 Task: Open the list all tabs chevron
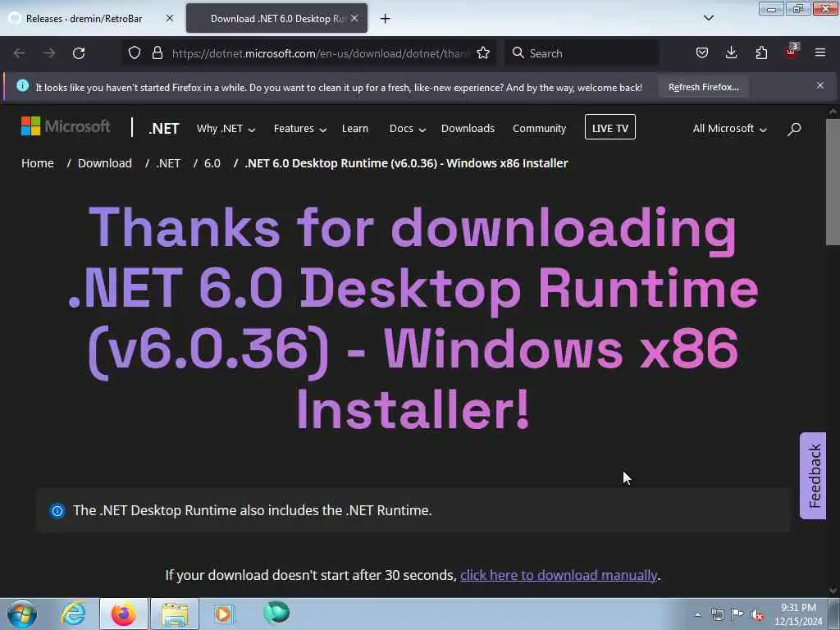(708, 18)
